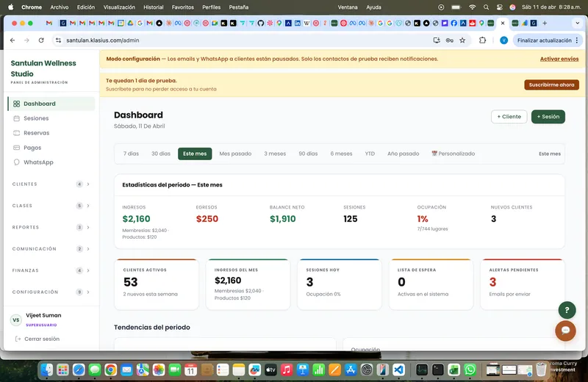The width and height of the screenshot is (588, 382).
Task: Click the Sesiones hoy card
Action: pyautogui.click(x=340, y=284)
